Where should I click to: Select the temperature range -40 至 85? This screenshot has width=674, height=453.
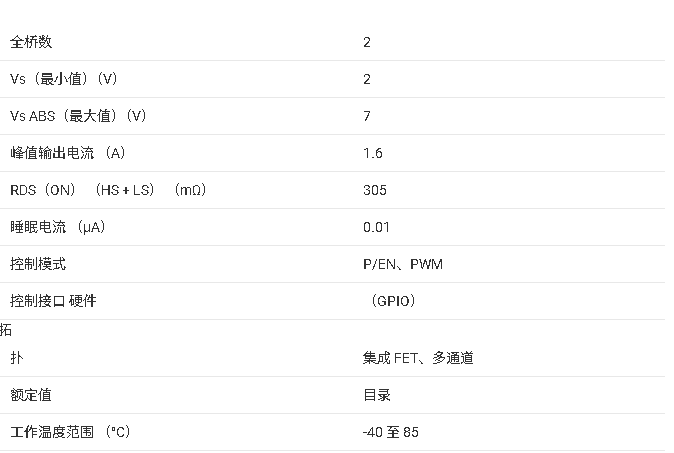(391, 432)
